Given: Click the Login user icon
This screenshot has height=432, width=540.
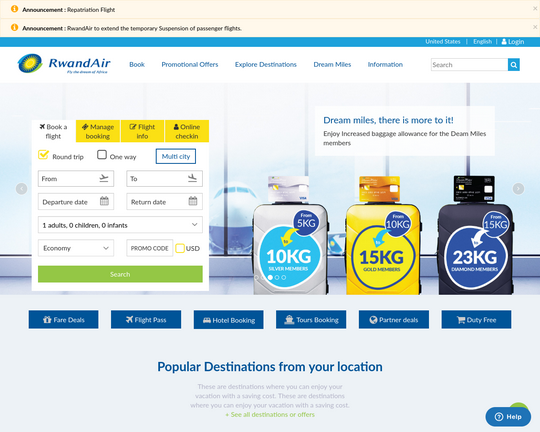Looking at the screenshot, I should pos(504,42).
